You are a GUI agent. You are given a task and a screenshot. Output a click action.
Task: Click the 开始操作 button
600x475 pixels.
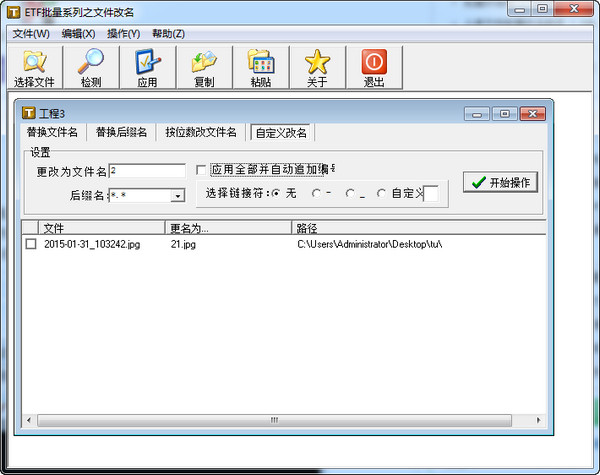click(502, 182)
